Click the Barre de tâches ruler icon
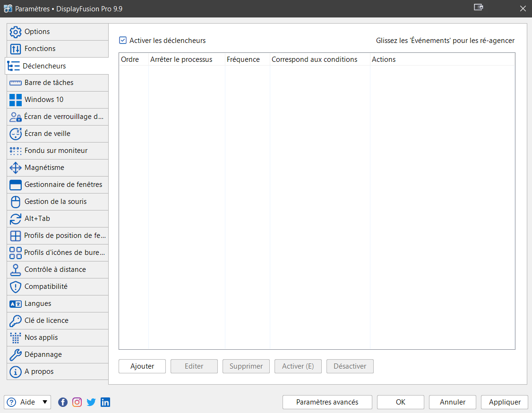 coord(15,83)
